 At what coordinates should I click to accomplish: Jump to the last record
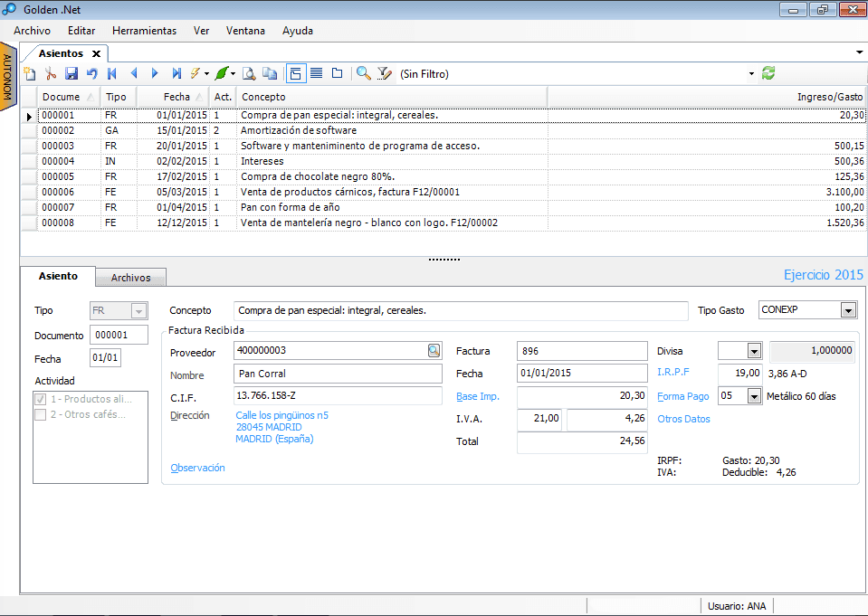click(176, 73)
